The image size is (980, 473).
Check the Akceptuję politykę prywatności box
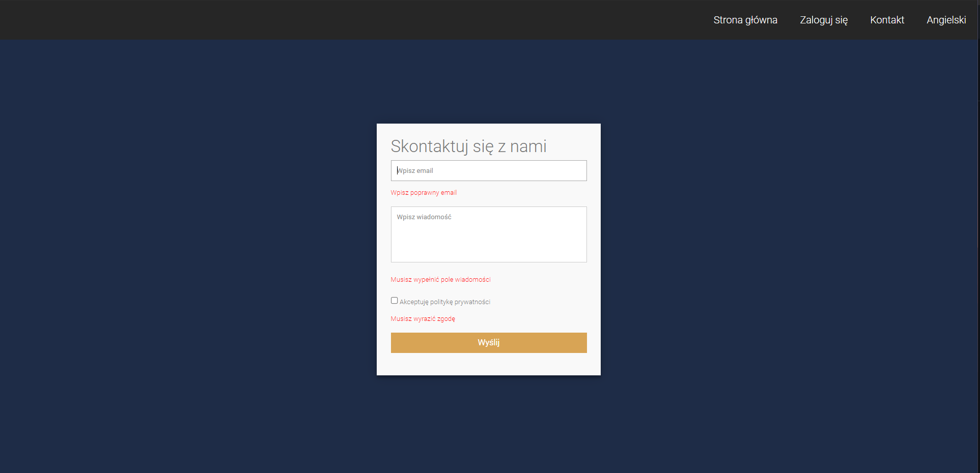(394, 300)
